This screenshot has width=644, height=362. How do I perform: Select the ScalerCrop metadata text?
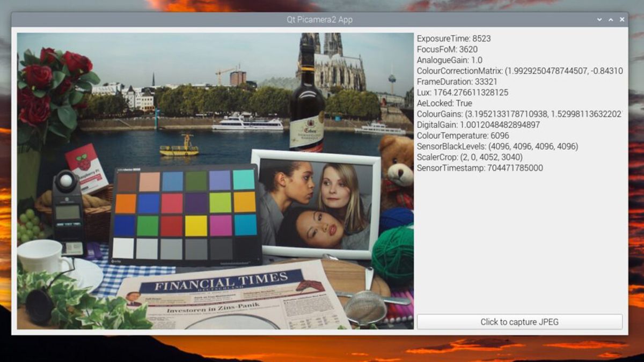click(x=470, y=156)
